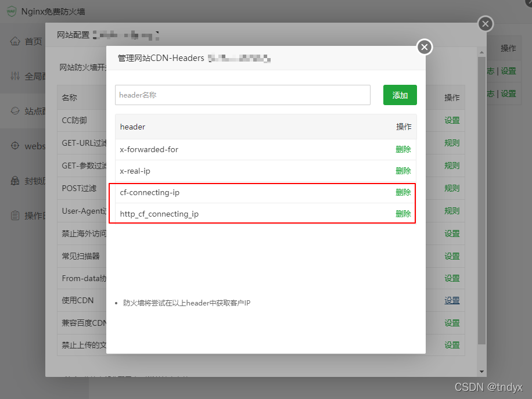Screen dimensions: 532x399
Task: Click the 操作 column title in headers table
Action: (x=404, y=127)
